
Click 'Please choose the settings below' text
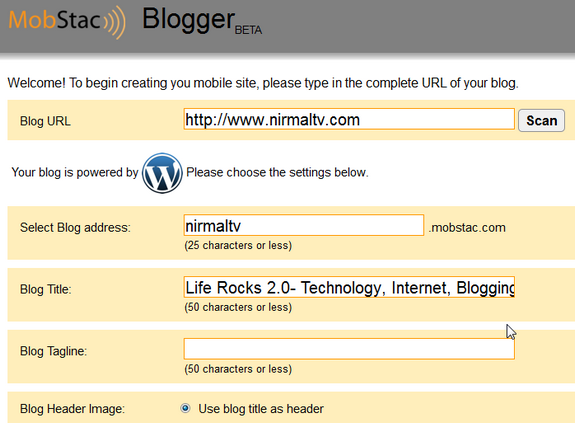click(x=277, y=172)
